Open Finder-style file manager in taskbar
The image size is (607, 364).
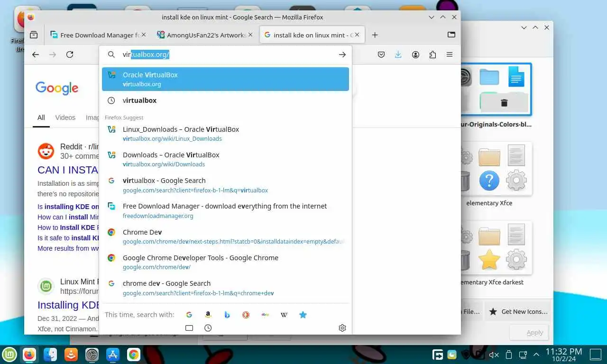point(50,355)
